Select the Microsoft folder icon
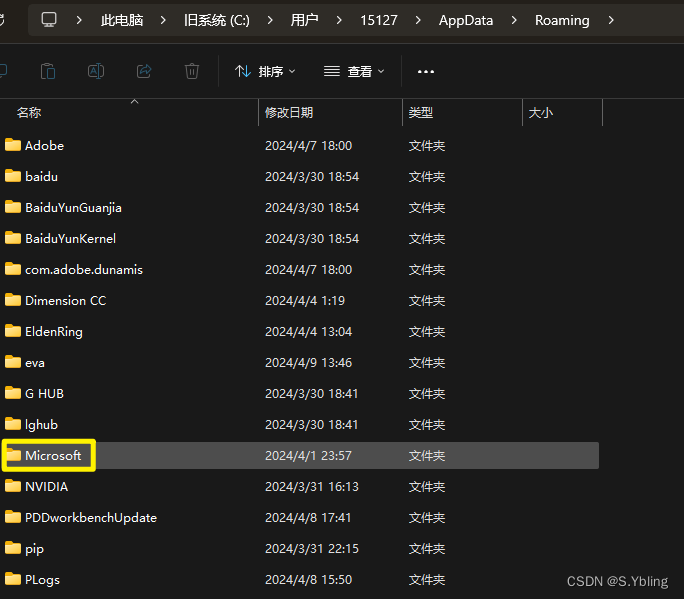Image resolution: width=684 pixels, height=599 pixels. [x=13, y=455]
